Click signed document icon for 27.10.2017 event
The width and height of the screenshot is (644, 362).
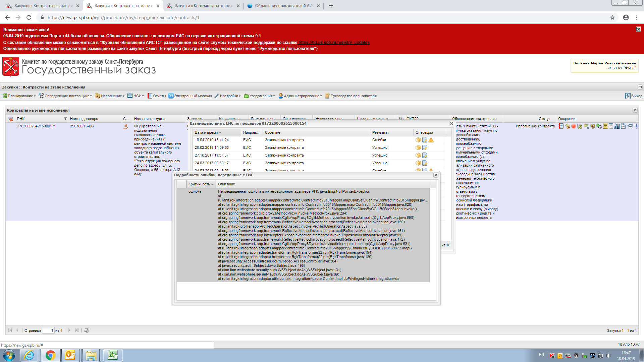[x=425, y=156]
